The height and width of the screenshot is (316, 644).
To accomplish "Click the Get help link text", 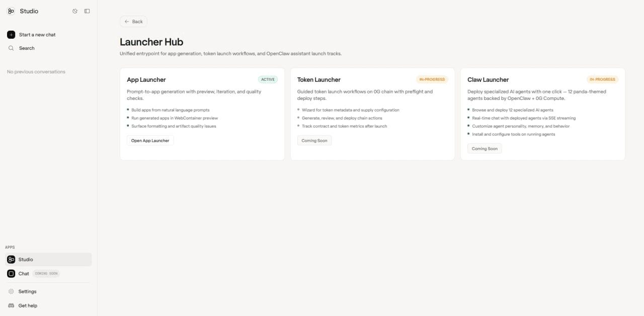I will (28, 305).
